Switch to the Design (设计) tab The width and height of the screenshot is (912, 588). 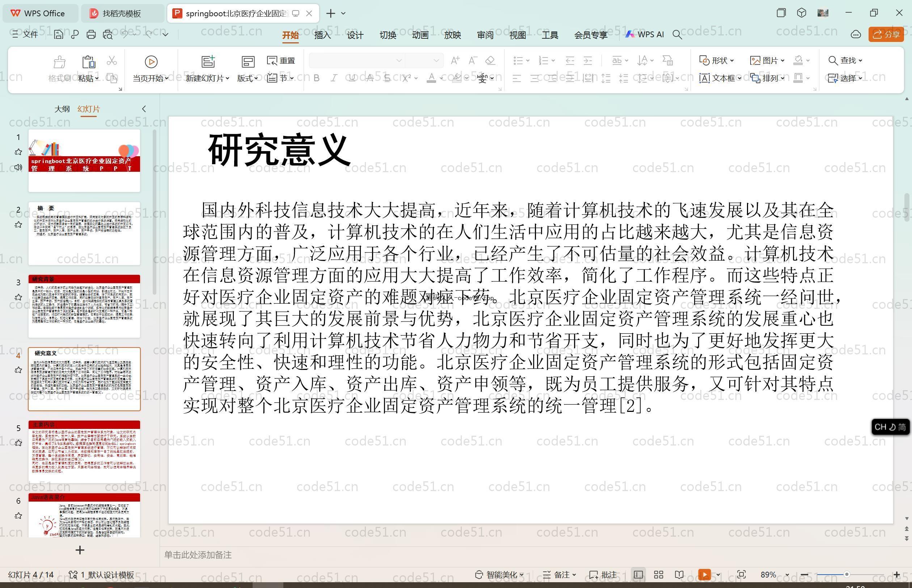pos(355,35)
